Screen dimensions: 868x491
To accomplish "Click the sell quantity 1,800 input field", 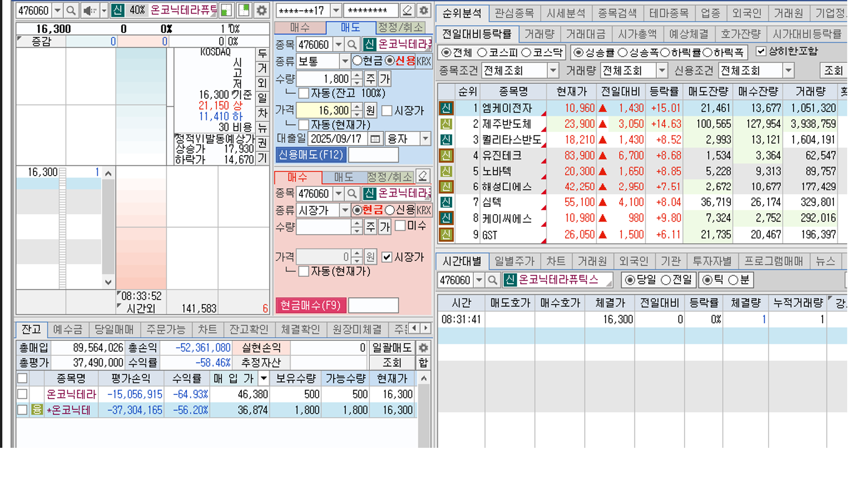I will coord(323,78).
